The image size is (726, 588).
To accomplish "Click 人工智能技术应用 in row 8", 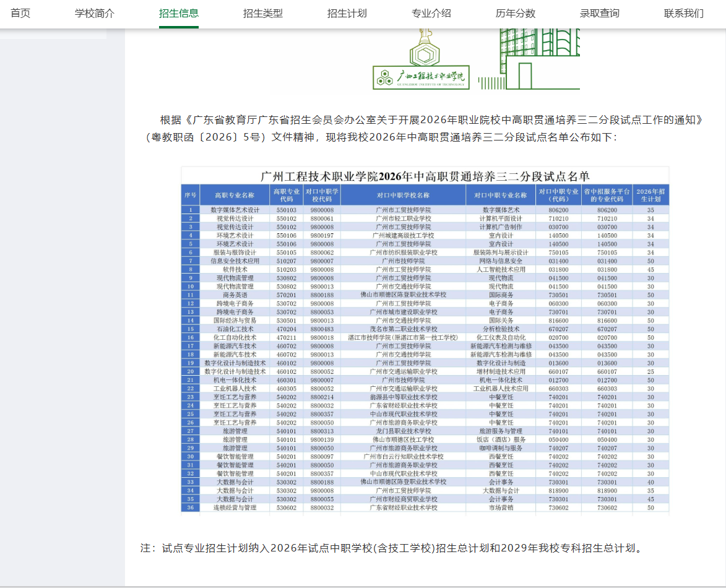I will [x=501, y=269].
